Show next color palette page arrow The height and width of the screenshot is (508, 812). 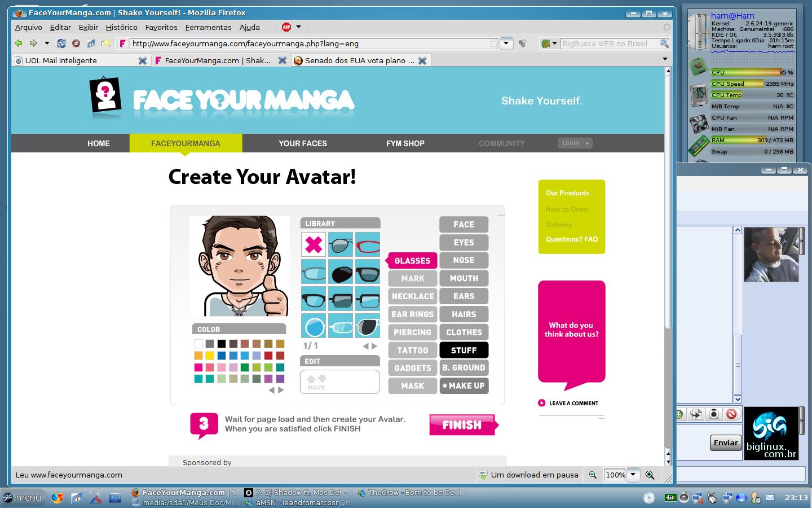[281, 390]
